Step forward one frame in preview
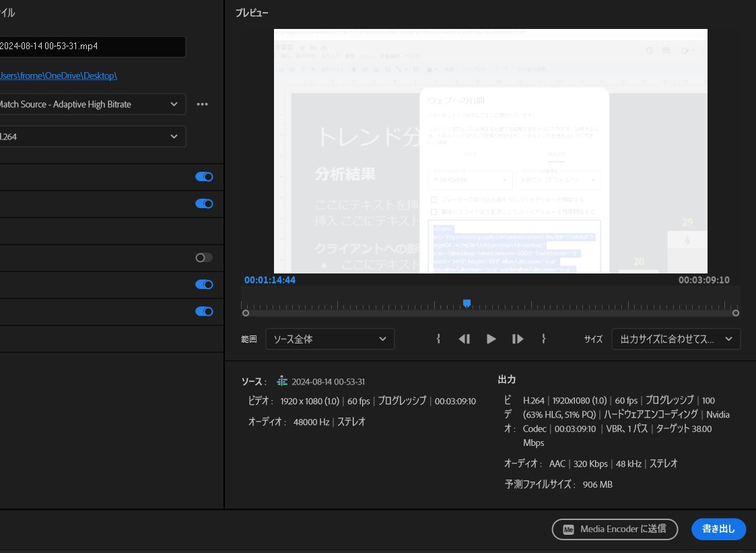 517,339
